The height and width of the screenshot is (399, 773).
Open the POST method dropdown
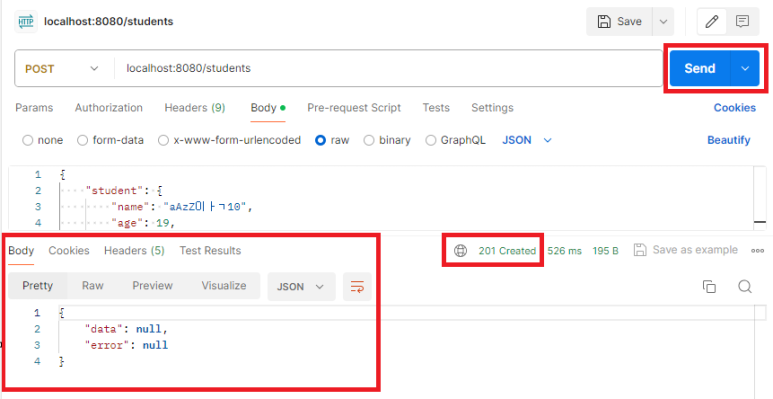[x=62, y=69]
